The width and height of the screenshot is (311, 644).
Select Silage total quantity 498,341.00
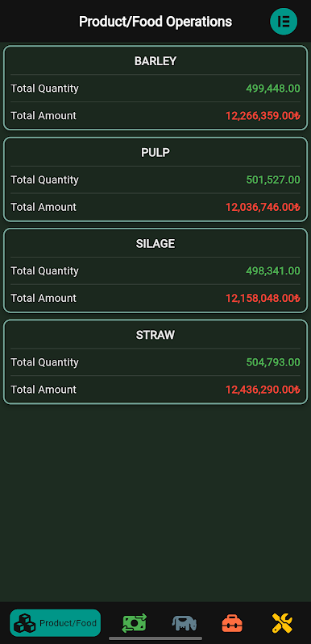(273, 270)
